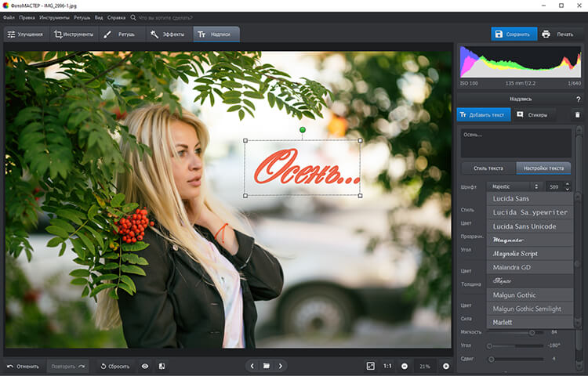Expand the Majestic font dropdown
588x376 pixels.
click(514, 186)
